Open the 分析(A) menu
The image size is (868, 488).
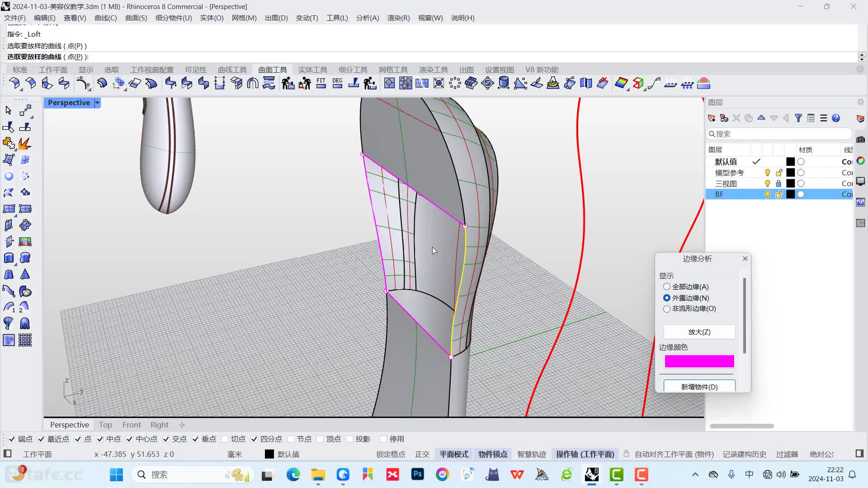[367, 18]
